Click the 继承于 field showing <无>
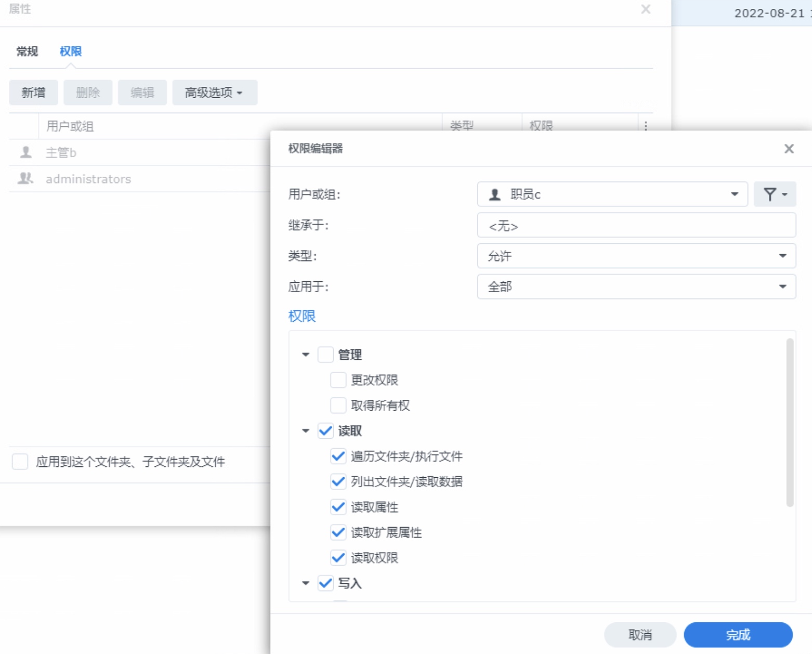812x654 pixels. 636,225
